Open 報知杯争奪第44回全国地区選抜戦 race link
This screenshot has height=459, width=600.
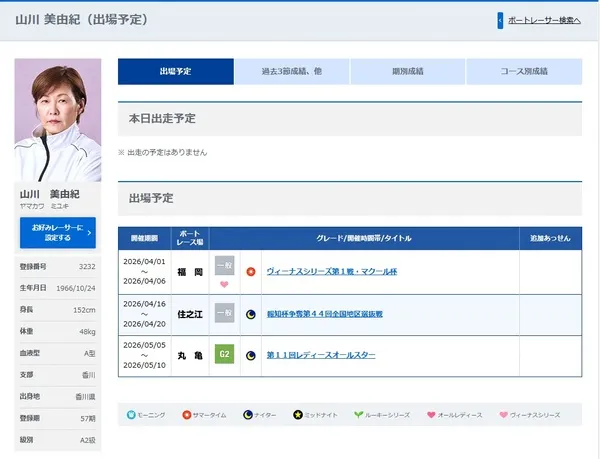324,314
